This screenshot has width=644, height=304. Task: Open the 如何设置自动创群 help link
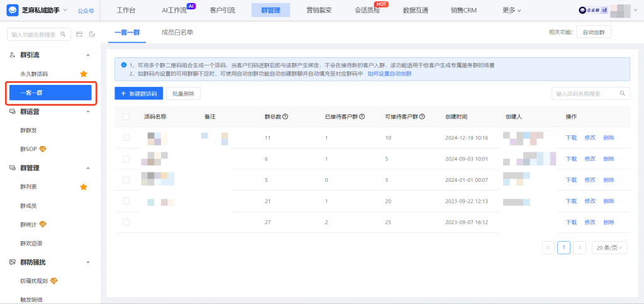point(389,74)
